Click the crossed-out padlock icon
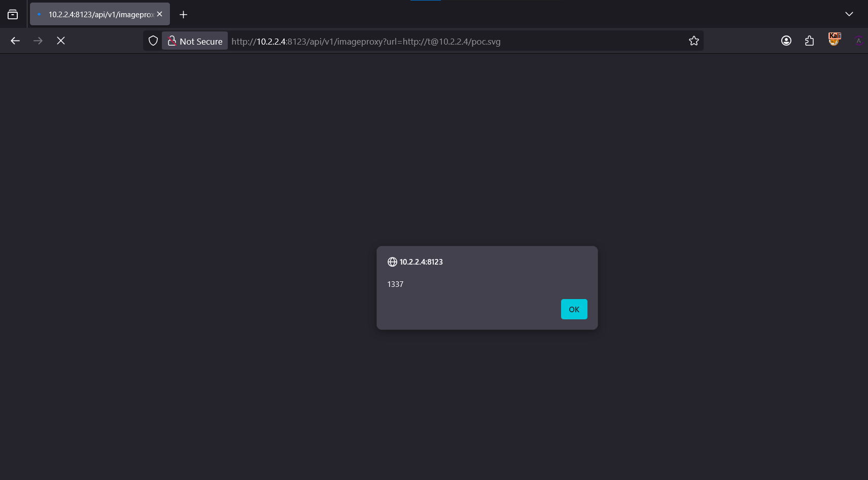Viewport: 868px width, 480px height. [172, 41]
